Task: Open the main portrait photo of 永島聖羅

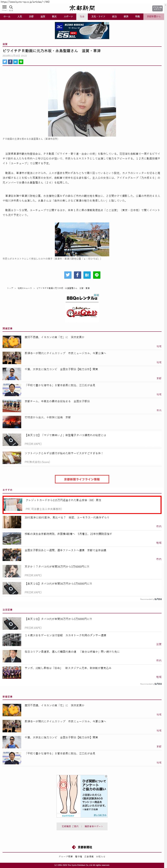Action: pyautogui.click(x=82, y=103)
